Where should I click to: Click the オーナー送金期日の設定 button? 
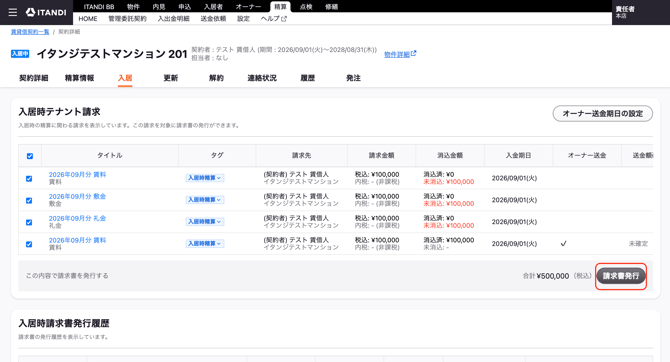point(602,114)
